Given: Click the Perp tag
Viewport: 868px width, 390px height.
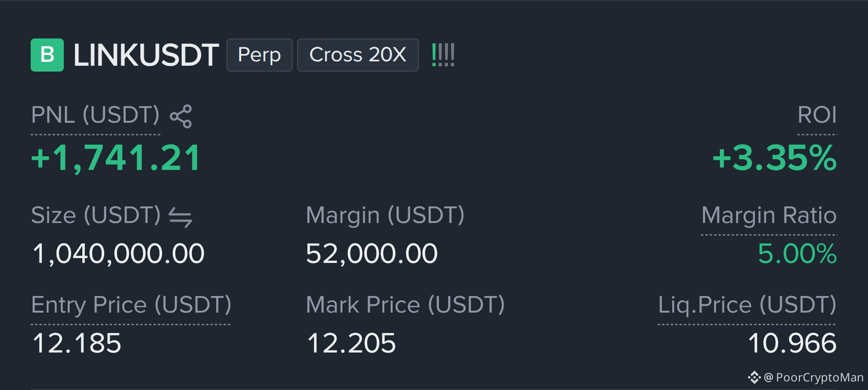Looking at the screenshot, I should pyautogui.click(x=260, y=55).
